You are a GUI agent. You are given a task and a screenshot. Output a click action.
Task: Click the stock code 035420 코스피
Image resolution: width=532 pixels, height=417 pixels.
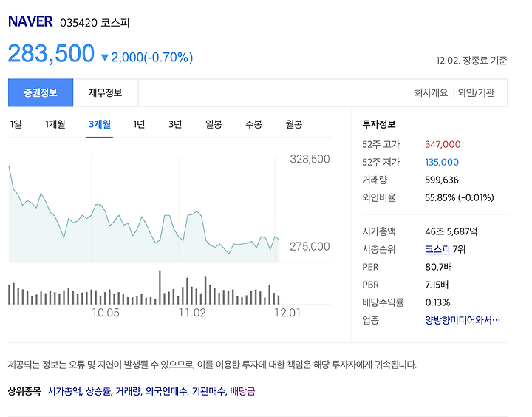(x=95, y=23)
